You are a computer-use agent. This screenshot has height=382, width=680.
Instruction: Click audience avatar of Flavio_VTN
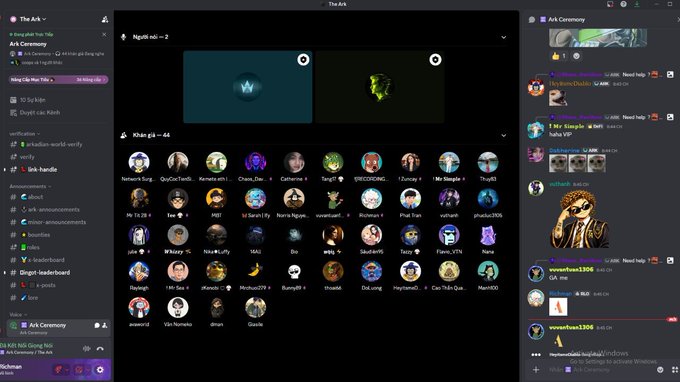449,235
